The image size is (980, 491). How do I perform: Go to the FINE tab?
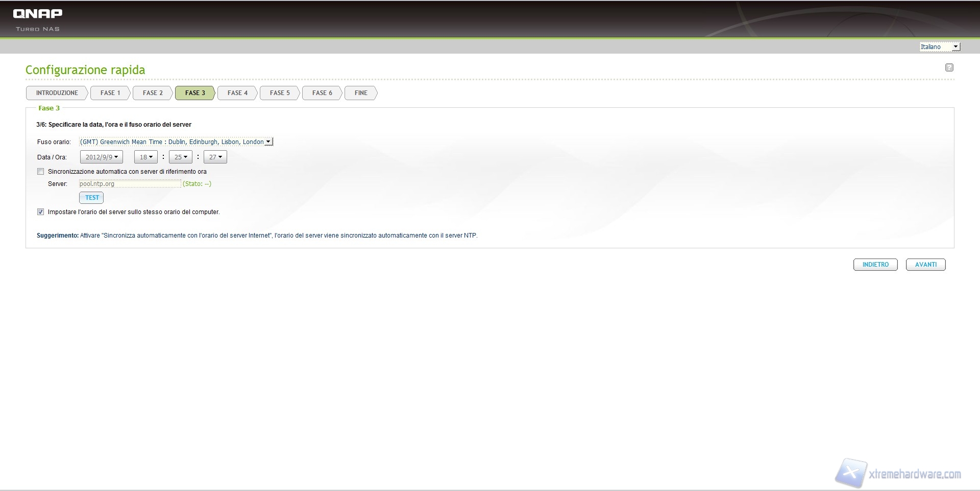coord(361,93)
